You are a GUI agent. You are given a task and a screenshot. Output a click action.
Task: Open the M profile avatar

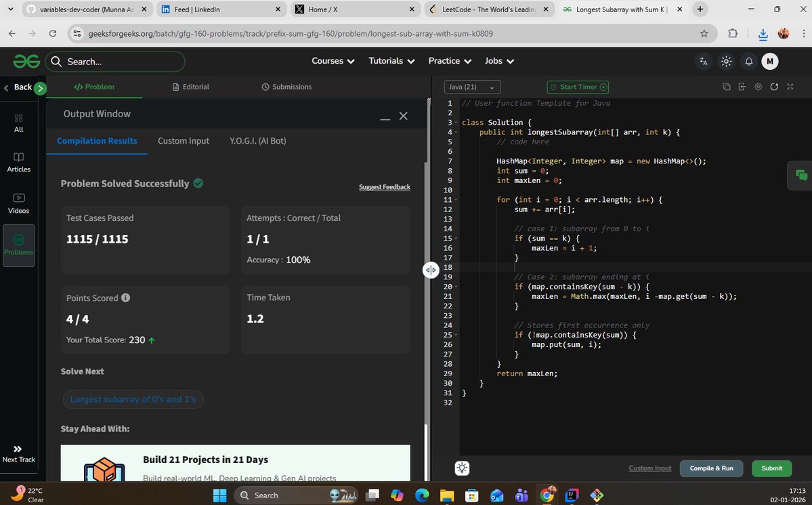(x=769, y=61)
